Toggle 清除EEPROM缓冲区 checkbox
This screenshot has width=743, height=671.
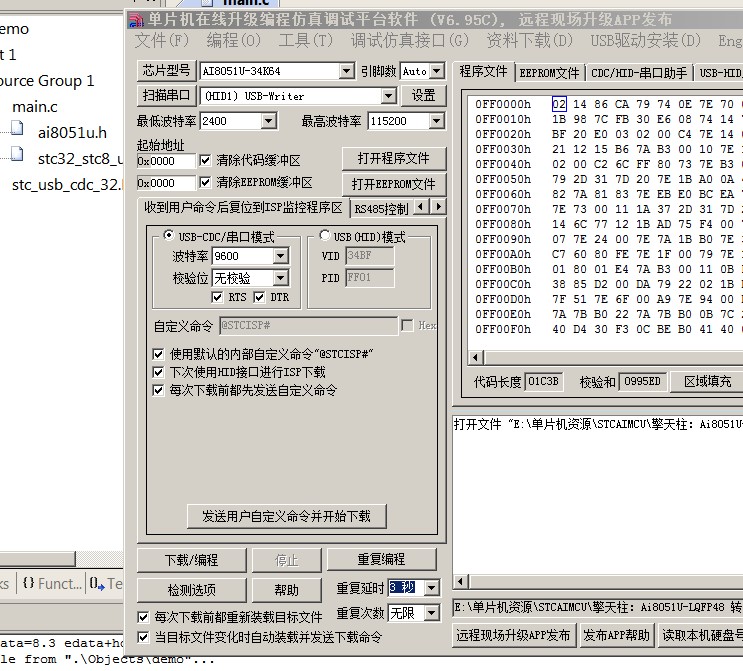(x=205, y=182)
